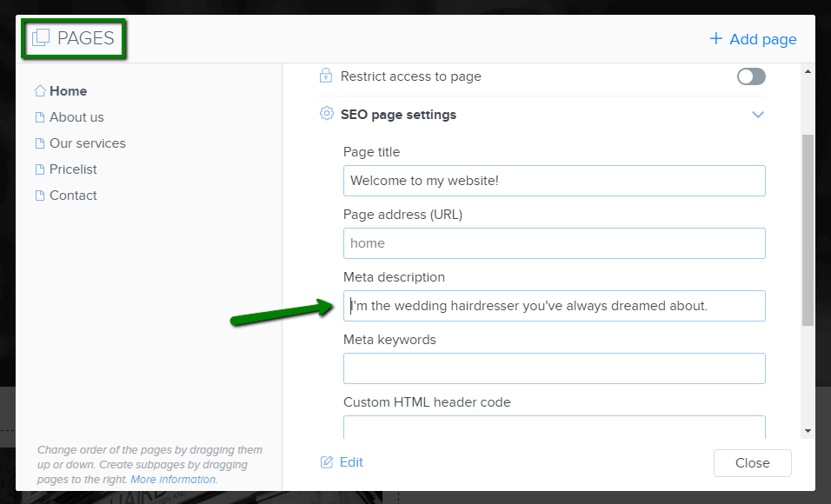This screenshot has height=504, width=831.
Task: Click the Add page button
Action: pos(753,38)
